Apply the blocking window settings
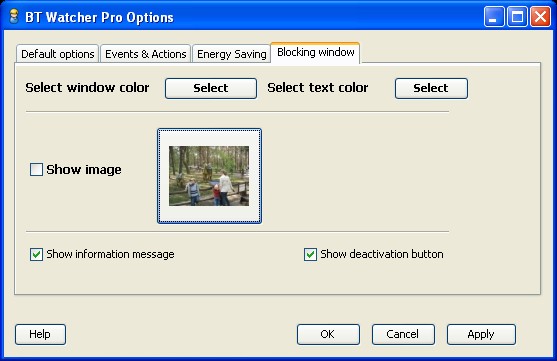557x361 pixels. click(481, 334)
